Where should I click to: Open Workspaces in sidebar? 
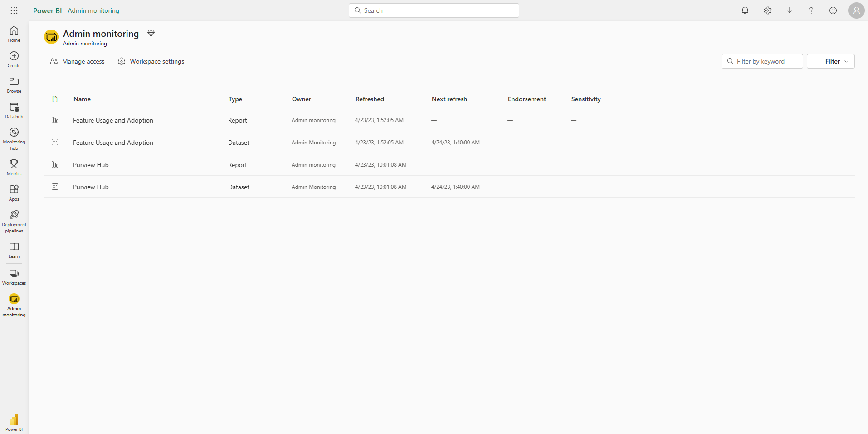tap(14, 277)
